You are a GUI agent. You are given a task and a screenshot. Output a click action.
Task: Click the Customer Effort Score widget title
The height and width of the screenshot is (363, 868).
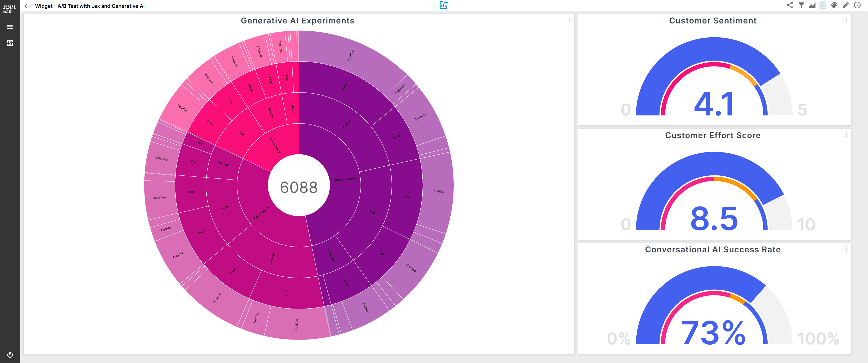[x=713, y=135]
